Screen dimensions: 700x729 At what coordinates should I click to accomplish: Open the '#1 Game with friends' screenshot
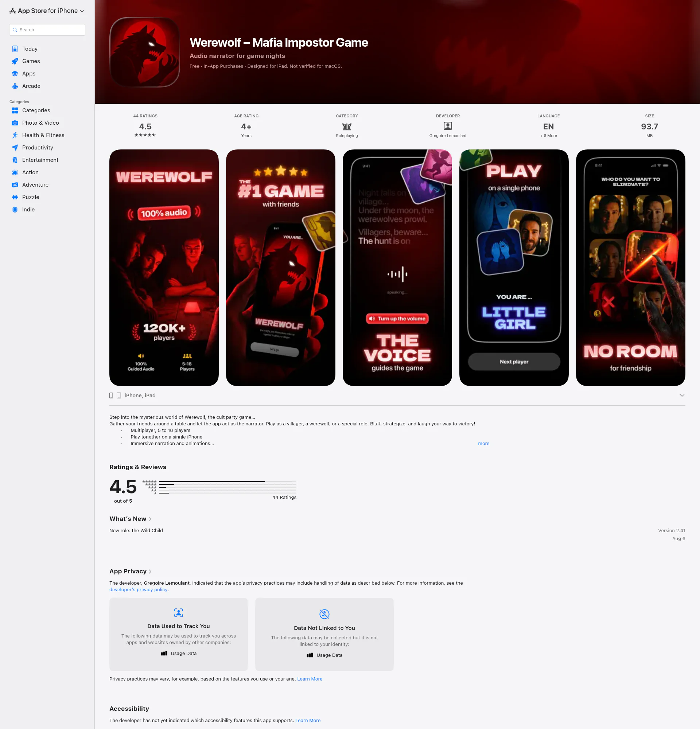(x=280, y=268)
